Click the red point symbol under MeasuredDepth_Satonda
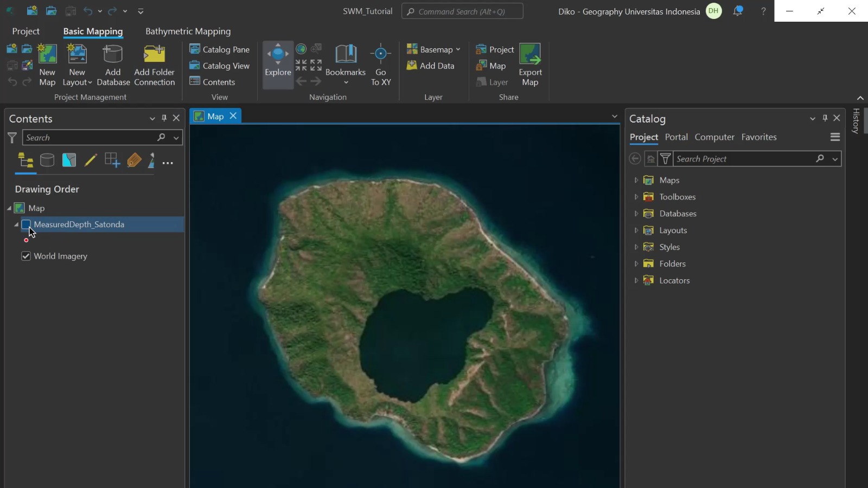Screen dimensions: 868x488 point(26,240)
